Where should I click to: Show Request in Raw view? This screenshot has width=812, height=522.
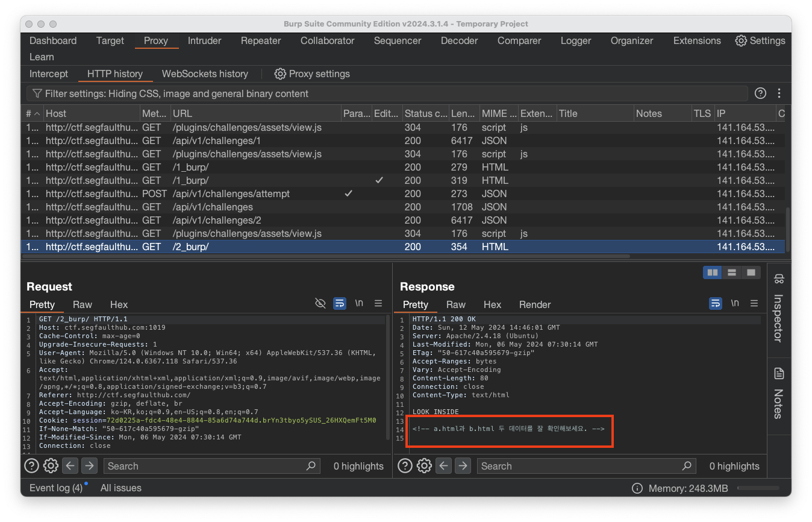tap(83, 304)
